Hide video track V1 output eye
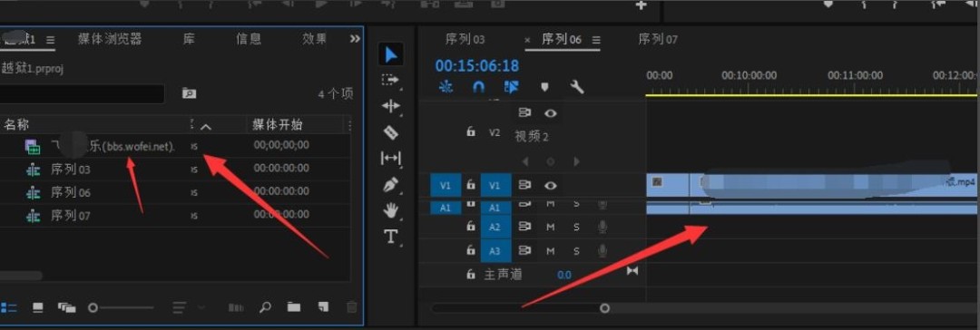 point(551,186)
